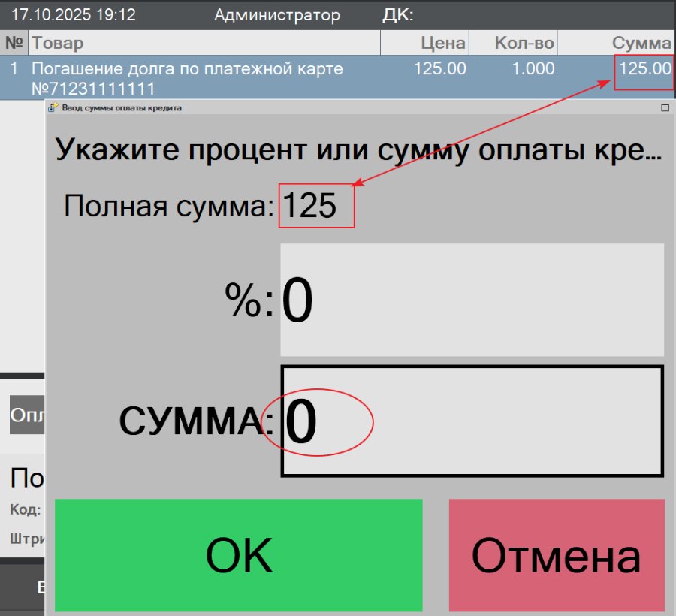Click the date and time 17.10.2025 19:12
Image resolution: width=676 pixels, height=616 pixels.
click(74, 15)
